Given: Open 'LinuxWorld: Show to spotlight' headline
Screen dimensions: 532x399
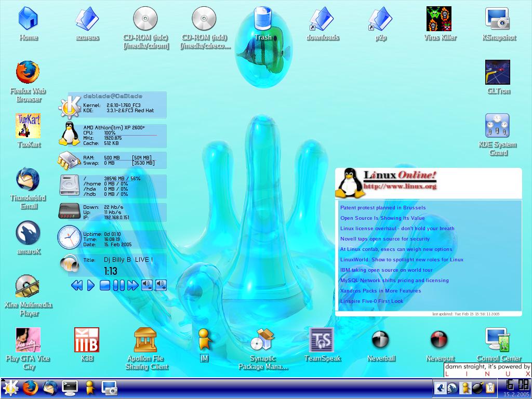Looking at the screenshot, I should (x=402, y=260).
